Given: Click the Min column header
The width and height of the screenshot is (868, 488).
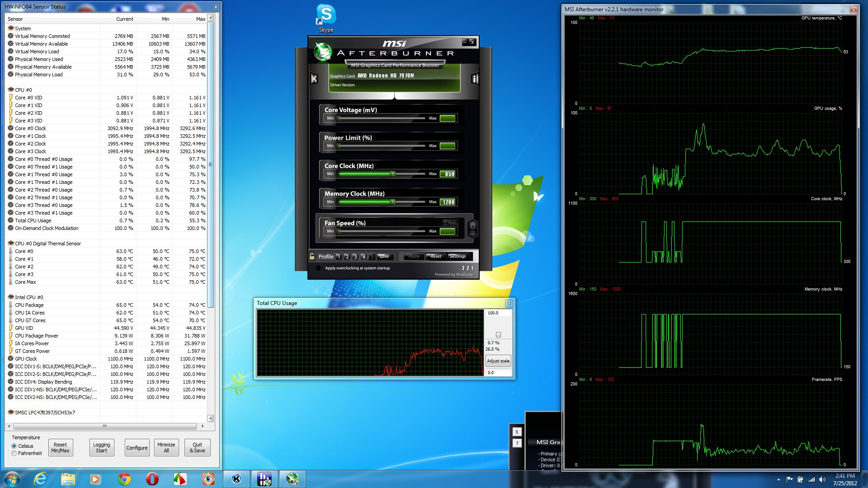Looking at the screenshot, I should click(154, 19).
